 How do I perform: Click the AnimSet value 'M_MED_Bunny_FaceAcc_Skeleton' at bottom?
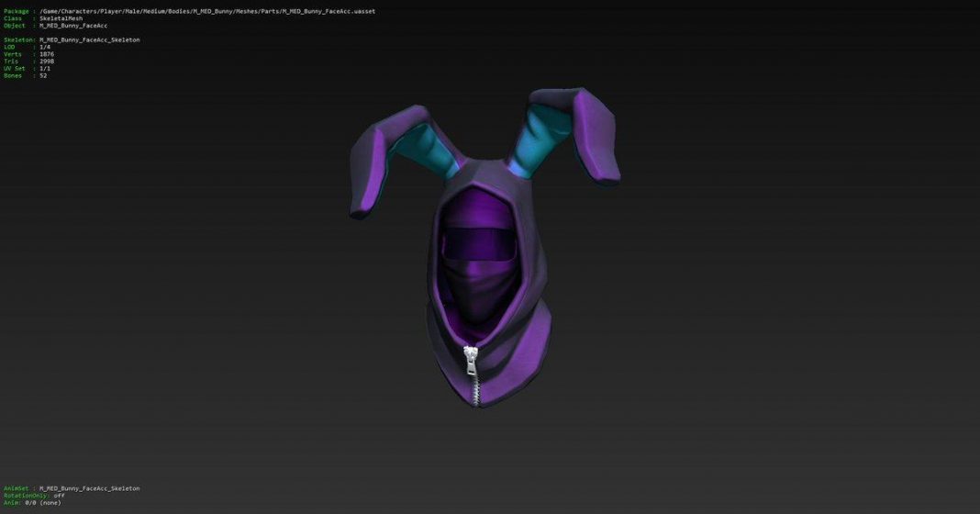(x=89, y=488)
